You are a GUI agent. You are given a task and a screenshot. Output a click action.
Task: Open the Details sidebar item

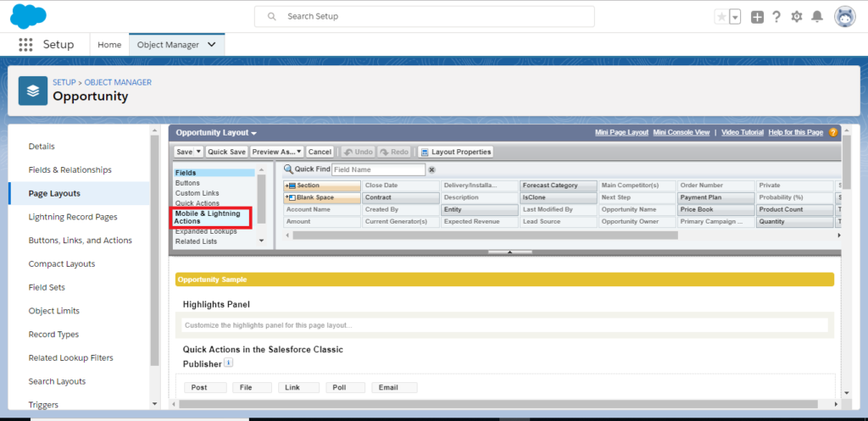[x=42, y=147]
